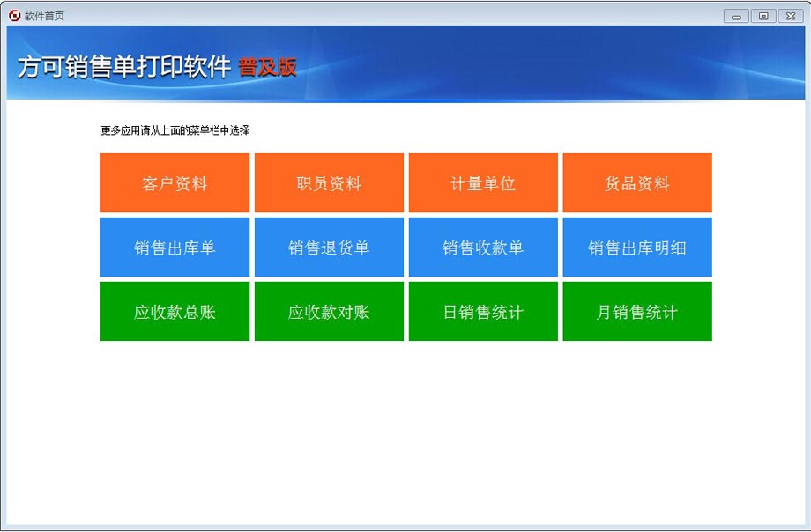
Task: Minimize the 软件首页 window
Action: point(736,16)
